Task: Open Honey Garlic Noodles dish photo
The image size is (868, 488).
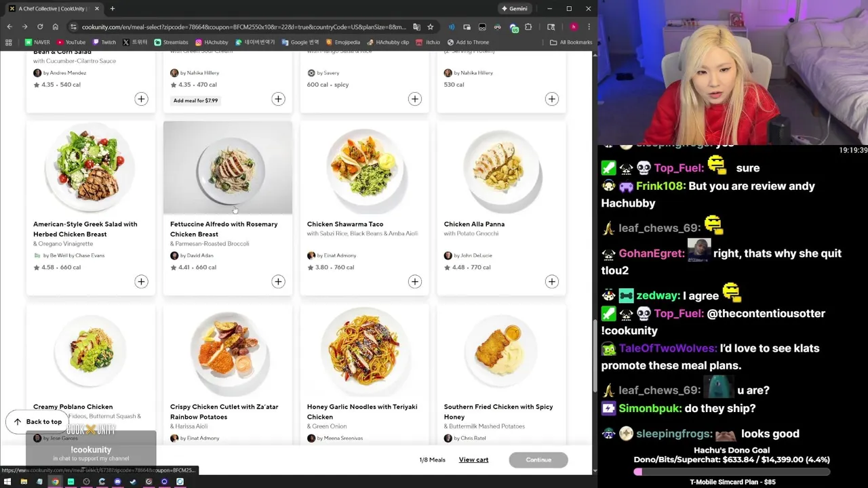Action: coord(365,350)
